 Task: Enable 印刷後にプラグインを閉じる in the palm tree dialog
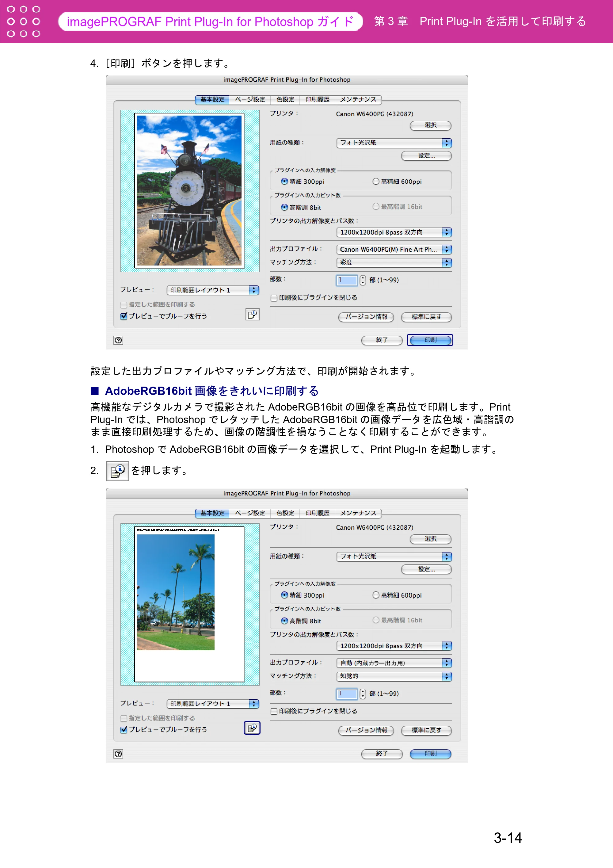pos(274,712)
